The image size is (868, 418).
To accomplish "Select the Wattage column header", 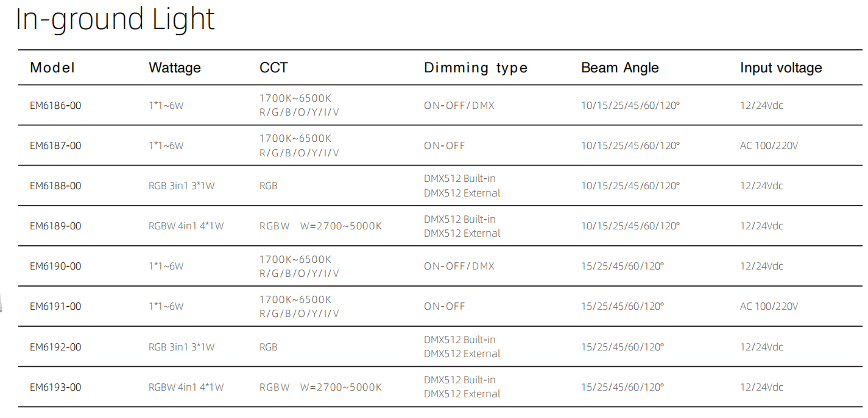I will click(175, 68).
